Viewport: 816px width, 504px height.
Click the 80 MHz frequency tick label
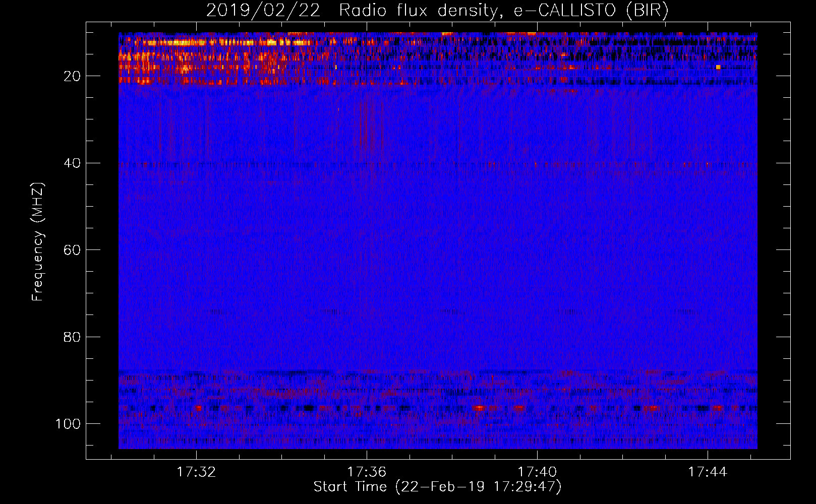[72, 337]
